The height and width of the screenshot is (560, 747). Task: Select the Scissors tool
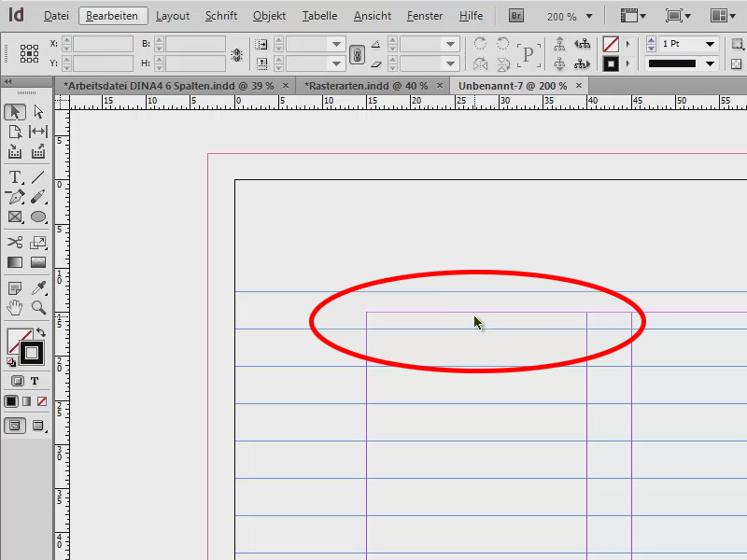14,242
